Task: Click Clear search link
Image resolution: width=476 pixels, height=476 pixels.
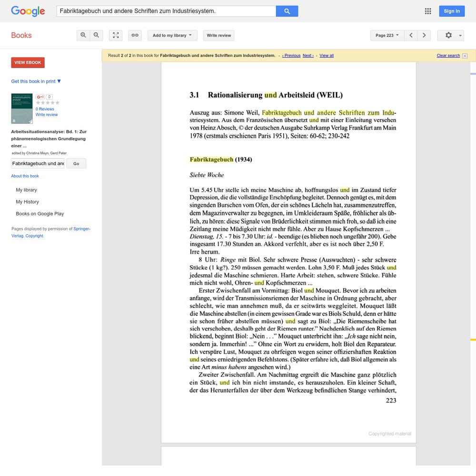Action: (448, 56)
